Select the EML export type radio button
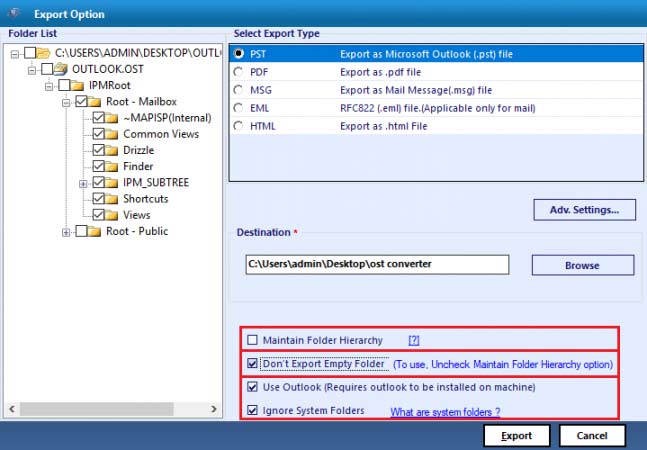Viewport: 647px width, 450px height. click(x=238, y=108)
